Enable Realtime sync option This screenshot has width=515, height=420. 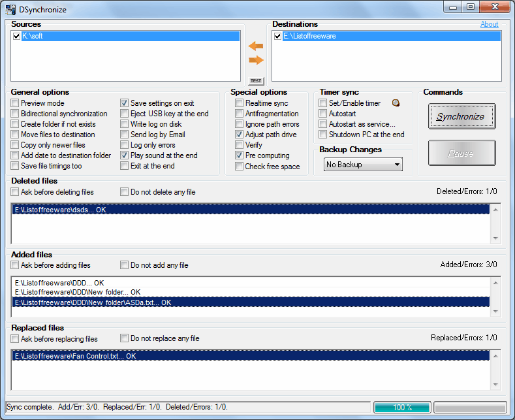(239, 103)
